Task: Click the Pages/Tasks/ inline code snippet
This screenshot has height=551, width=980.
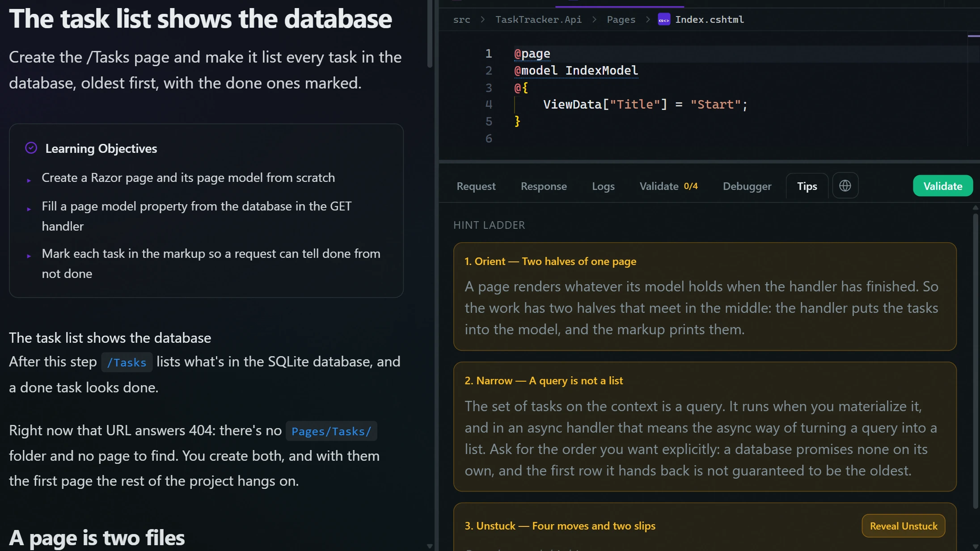Action: click(331, 431)
